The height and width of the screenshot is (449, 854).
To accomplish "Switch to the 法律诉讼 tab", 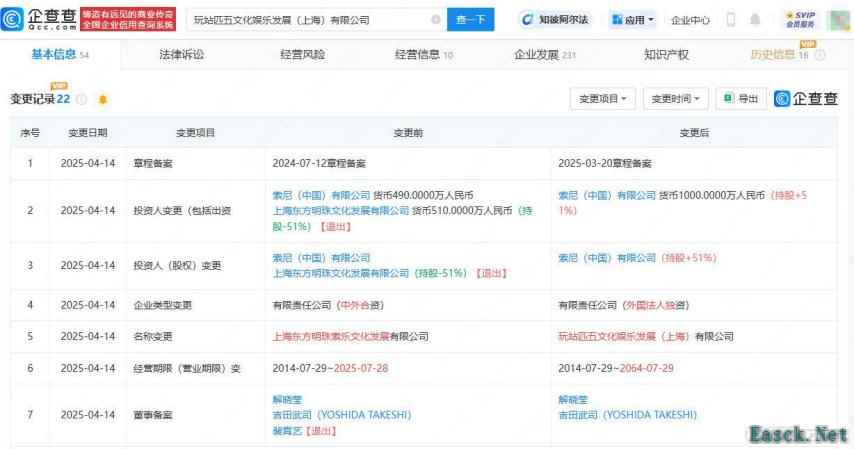I will point(181,55).
